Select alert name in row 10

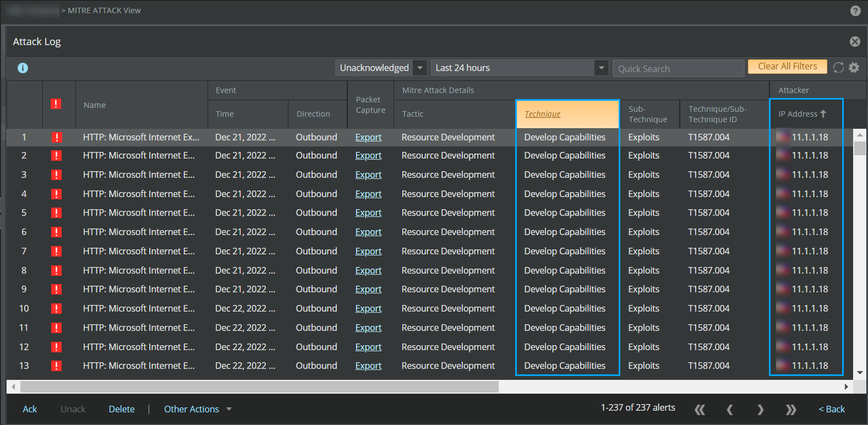pyautogui.click(x=139, y=308)
